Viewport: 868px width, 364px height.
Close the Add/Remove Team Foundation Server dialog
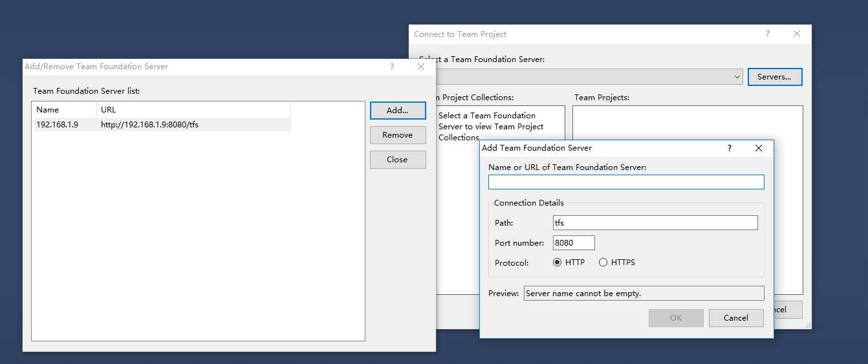pos(421,67)
